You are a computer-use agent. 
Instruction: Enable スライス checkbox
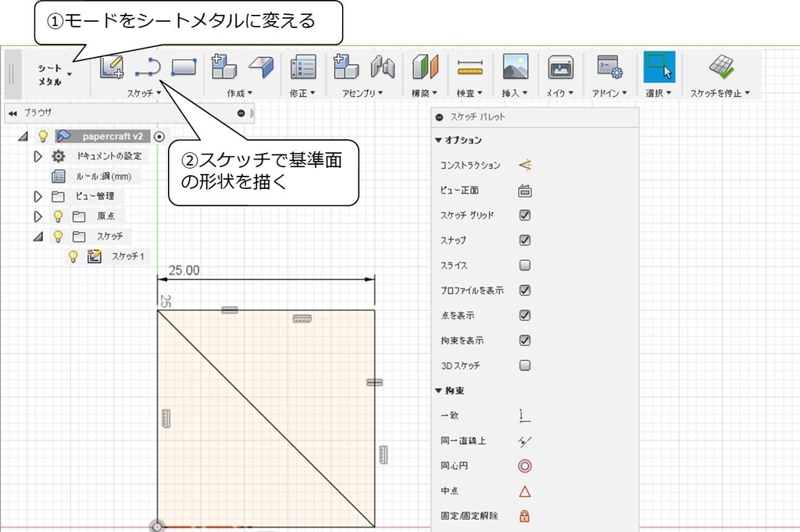tap(524, 266)
